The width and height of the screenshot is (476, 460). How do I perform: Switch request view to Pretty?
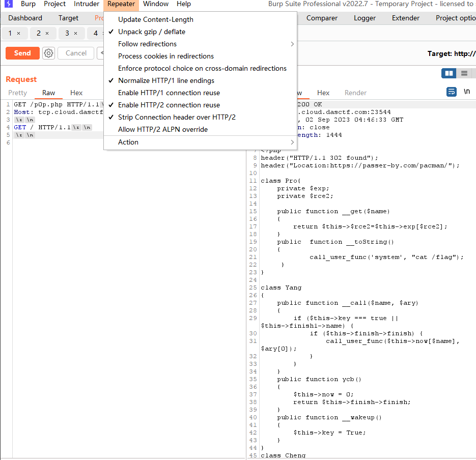[x=18, y=93]
